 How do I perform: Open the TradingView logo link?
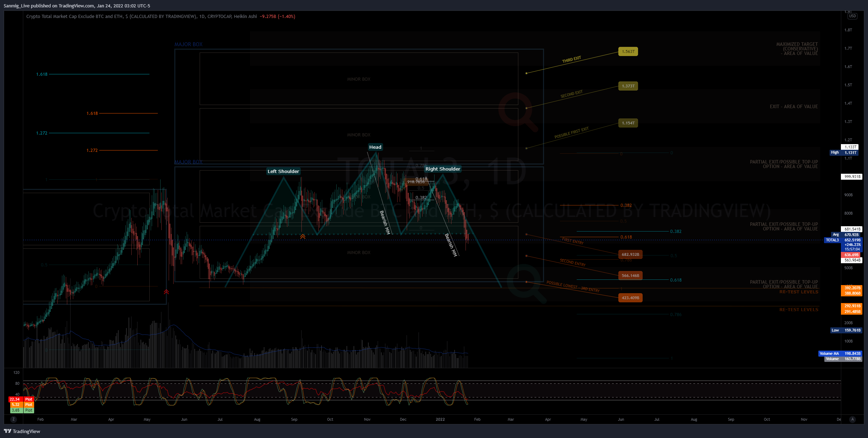pos(22,431)
